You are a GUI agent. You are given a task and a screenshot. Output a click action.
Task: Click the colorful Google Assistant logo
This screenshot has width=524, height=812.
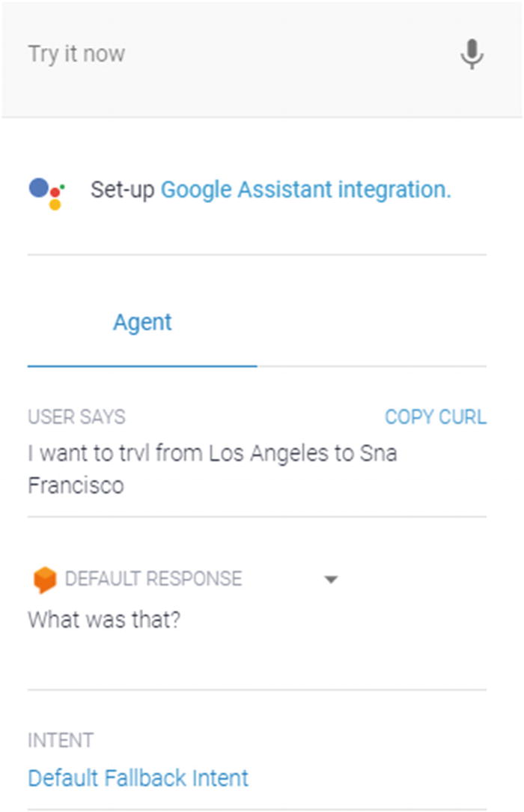click(x=46, y=193)
